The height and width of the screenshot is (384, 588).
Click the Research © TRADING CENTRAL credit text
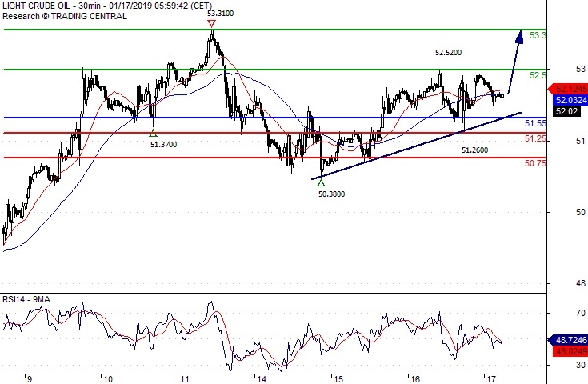coord(65,16)
